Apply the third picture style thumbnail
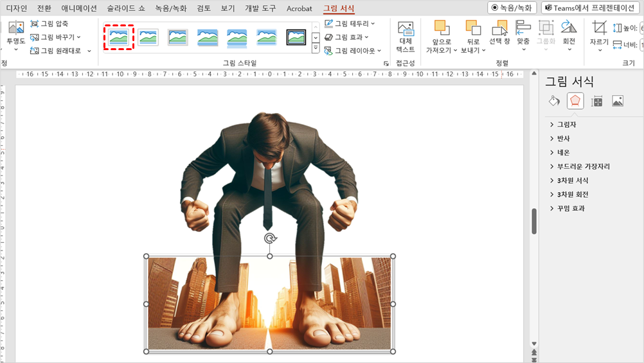Viewport: 644px width, 363px height. coord(178,37)
